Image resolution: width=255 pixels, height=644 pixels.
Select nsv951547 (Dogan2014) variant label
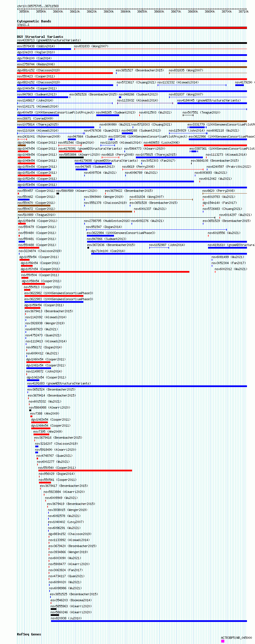(x=104, y=227)
